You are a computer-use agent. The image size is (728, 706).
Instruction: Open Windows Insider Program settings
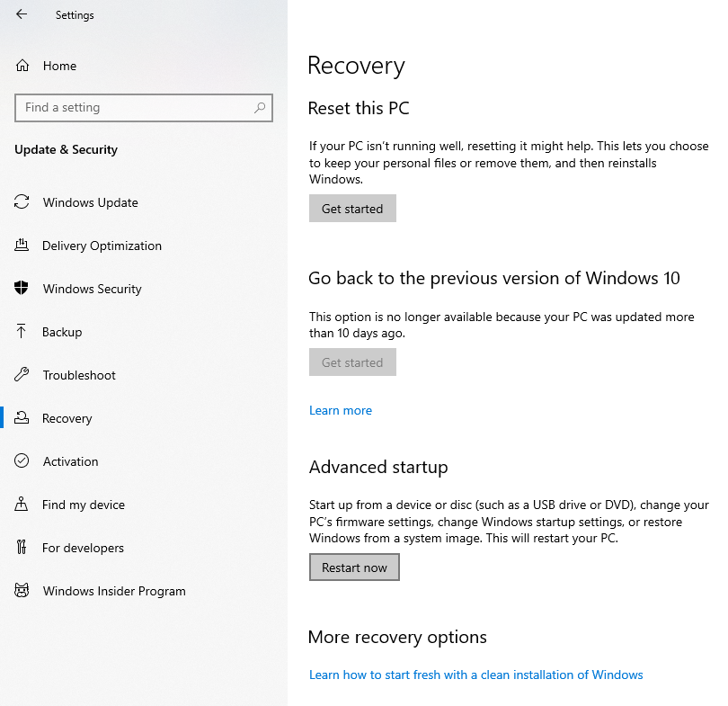pos(114,591)
